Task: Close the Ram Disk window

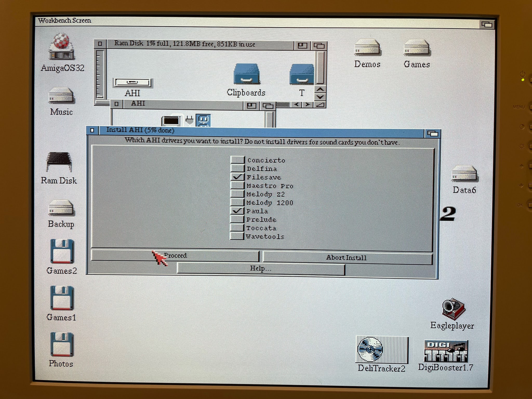Action: tap(100, 44)
